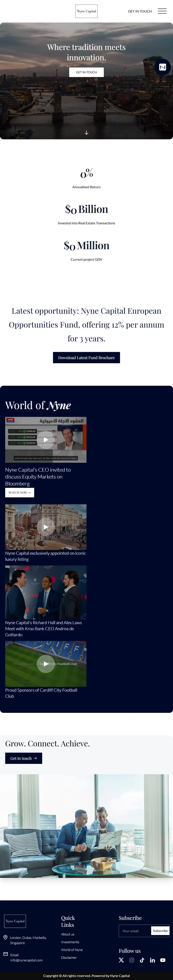
Task: Click 'Nyne Capital exclusively appointed on iconic luxury listing'
Action: tap(46, 556)
